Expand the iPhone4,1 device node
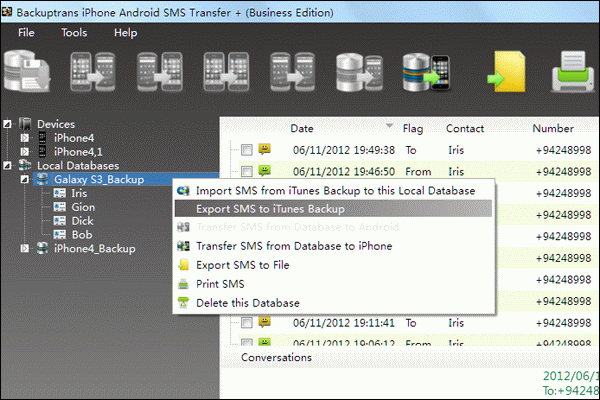Viewport: 600px width, 400px height. pyautogui.click(x=24, y=152)
